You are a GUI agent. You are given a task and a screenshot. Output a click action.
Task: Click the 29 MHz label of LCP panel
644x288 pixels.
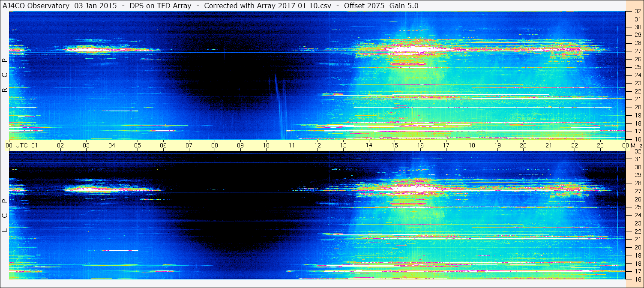(638, 175)
